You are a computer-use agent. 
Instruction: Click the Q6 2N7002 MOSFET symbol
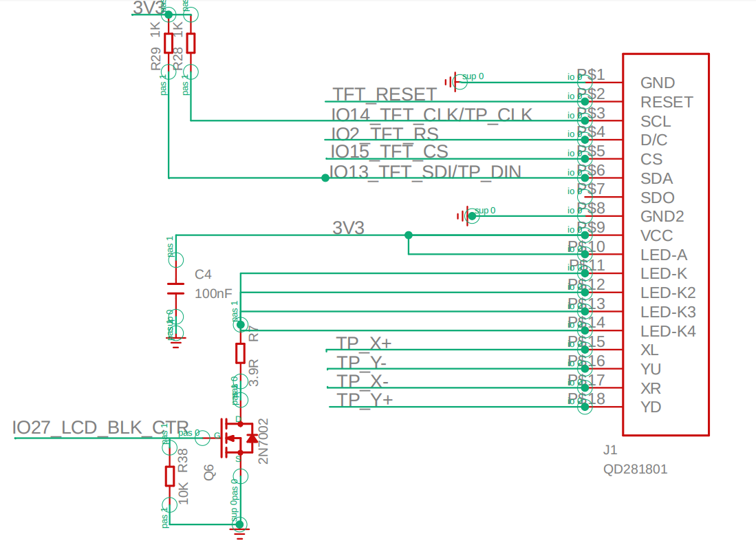pos(238,438)
